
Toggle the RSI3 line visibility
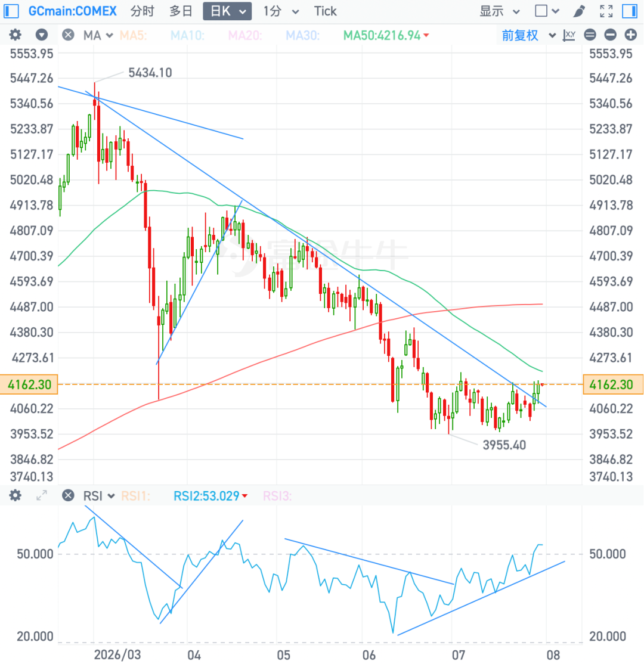tap(277, 495)
